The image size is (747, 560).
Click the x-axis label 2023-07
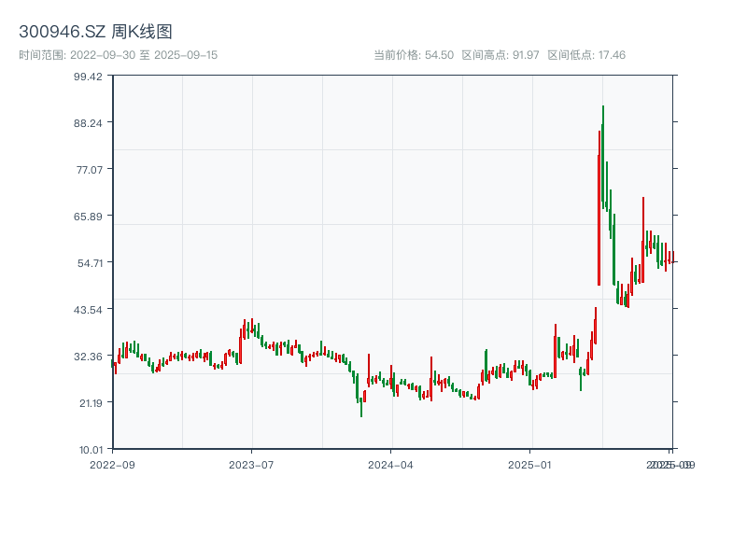point(251,465)
